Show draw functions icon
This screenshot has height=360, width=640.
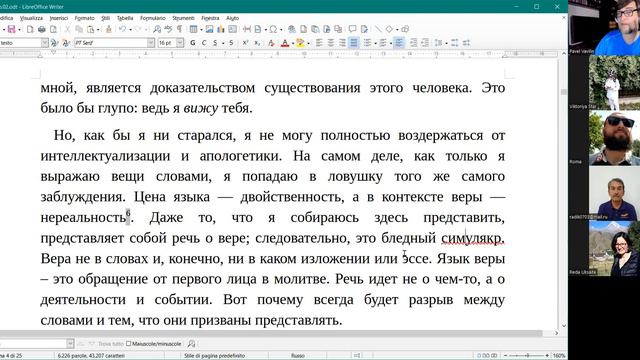coord(405,29)
